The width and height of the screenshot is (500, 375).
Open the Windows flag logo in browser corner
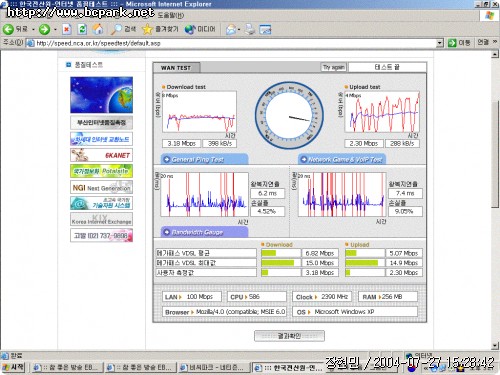[489, 15]
